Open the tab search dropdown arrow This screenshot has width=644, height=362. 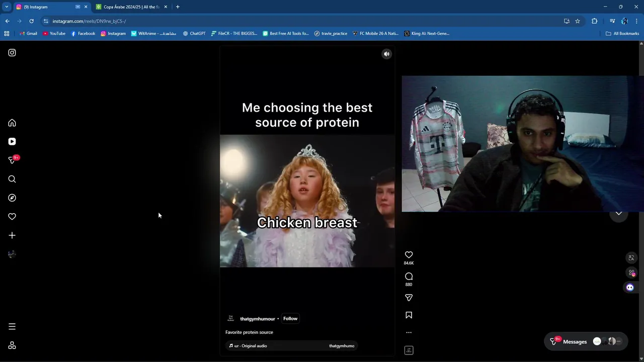(x=7, y=7)
